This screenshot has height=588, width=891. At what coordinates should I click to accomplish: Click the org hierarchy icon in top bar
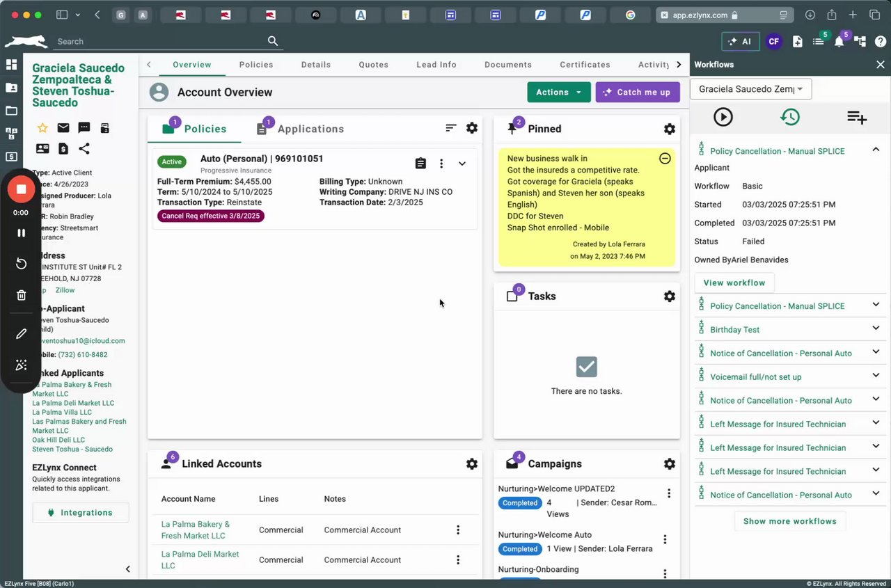(860, 42)
